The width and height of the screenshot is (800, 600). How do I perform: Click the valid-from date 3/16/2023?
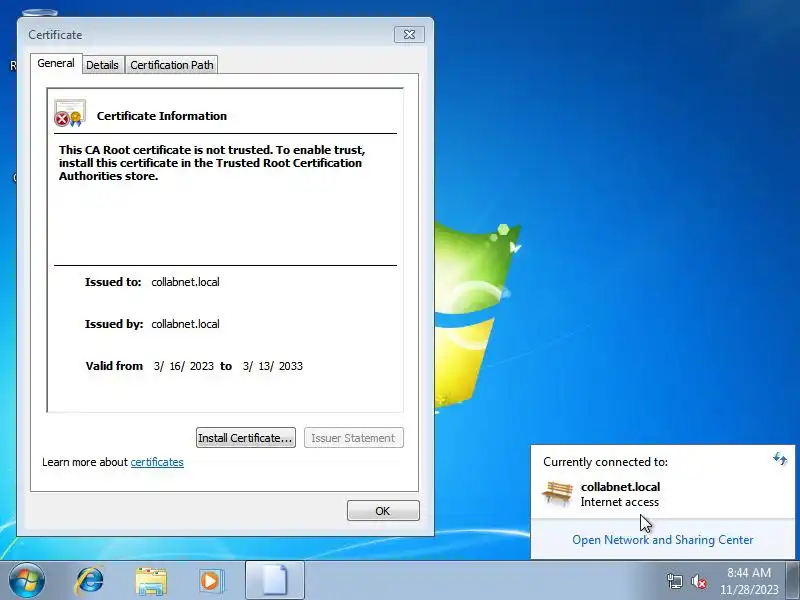(x=184, y=366)
